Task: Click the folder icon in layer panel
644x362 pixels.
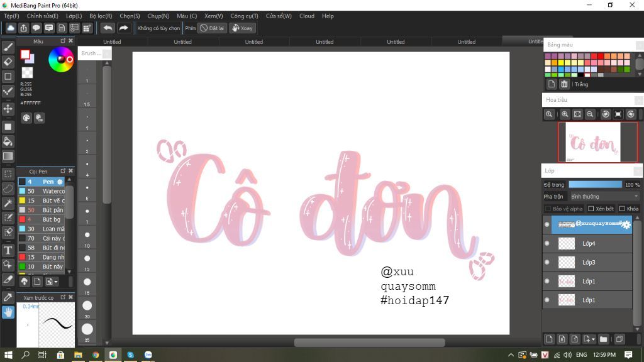Action: [603, 339]
